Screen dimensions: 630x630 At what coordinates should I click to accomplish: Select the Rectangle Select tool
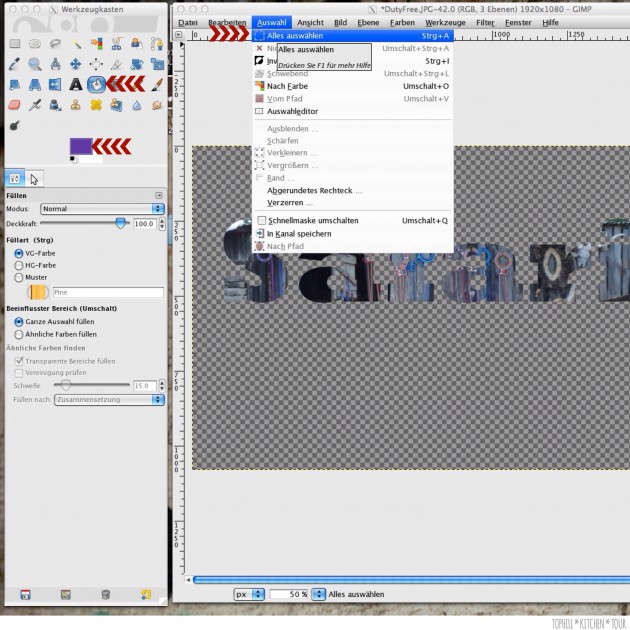15,43
